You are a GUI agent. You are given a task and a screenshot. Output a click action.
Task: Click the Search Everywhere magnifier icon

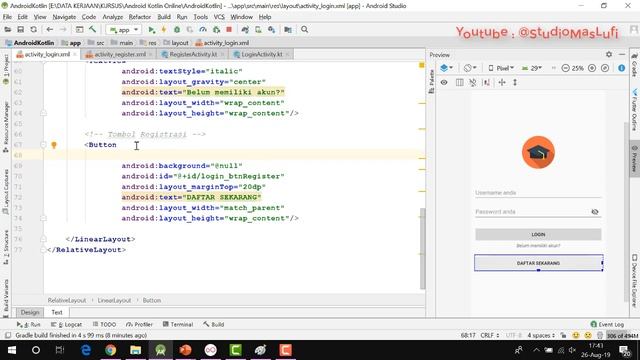[304, 29]
